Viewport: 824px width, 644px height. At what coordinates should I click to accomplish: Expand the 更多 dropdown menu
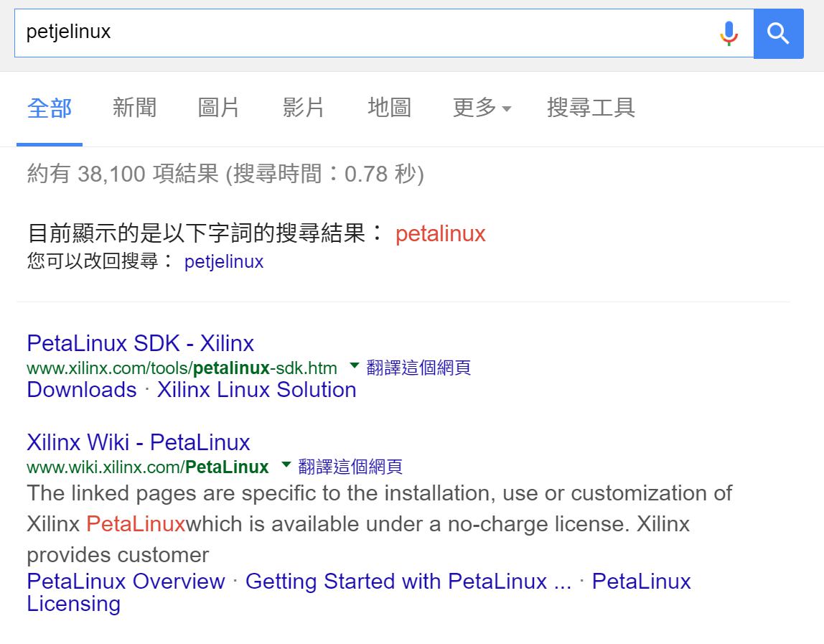(x=482, y=108)
